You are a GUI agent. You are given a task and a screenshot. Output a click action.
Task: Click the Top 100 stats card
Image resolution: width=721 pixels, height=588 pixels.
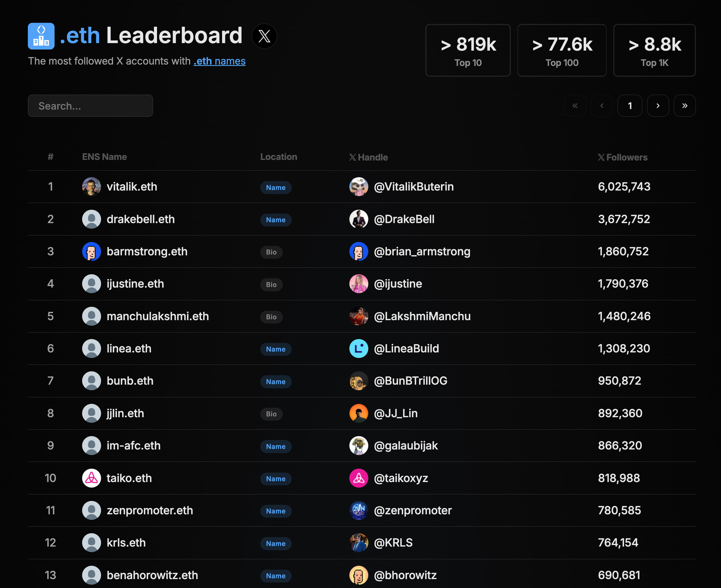click(561, 50)
